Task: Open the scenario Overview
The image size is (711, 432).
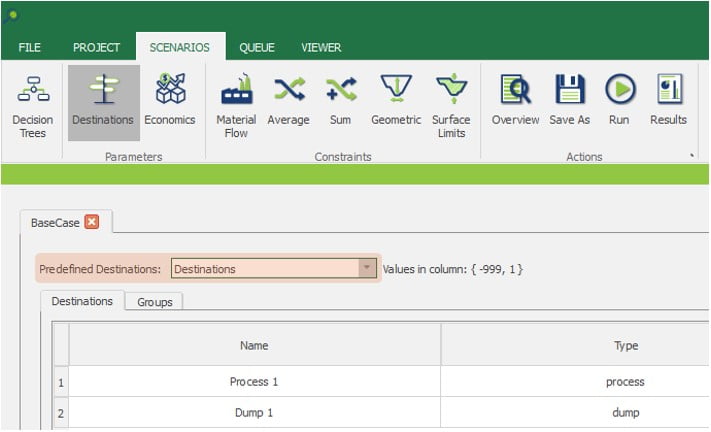Action: point(515,102)
